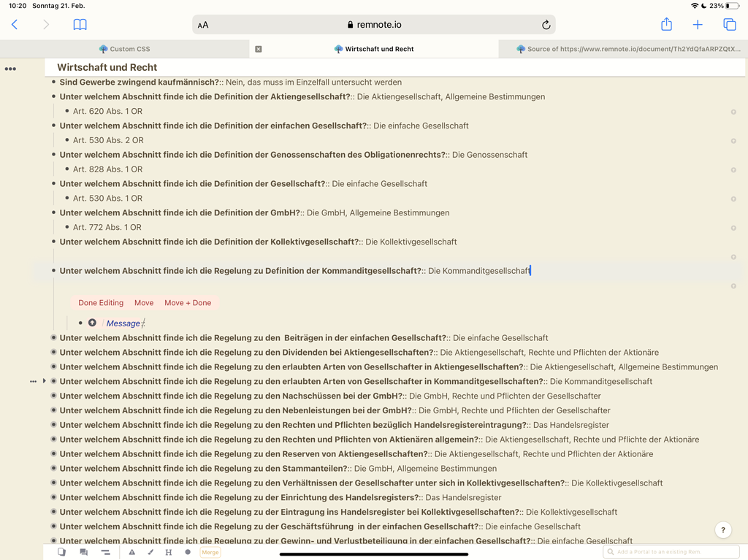Viewport: 748px width, 560px height.
Task: Click the Merge button in bottom toolbar
Action: point(210,552)
